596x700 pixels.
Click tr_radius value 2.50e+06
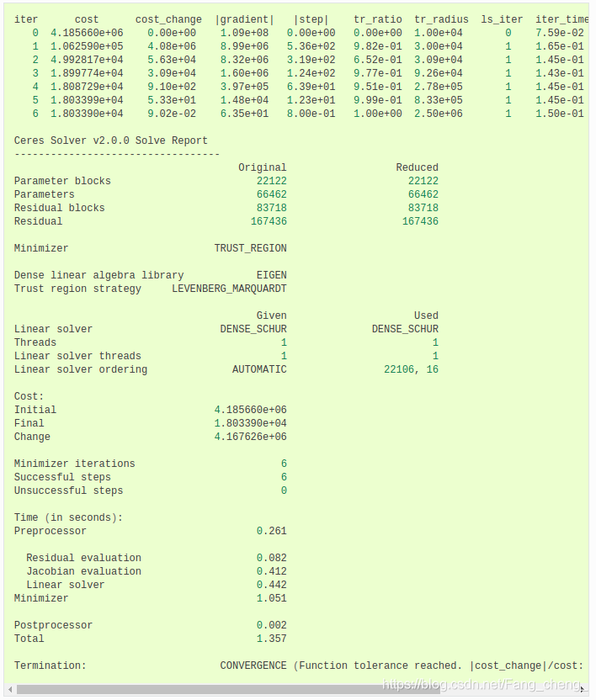tap(439, 114)
